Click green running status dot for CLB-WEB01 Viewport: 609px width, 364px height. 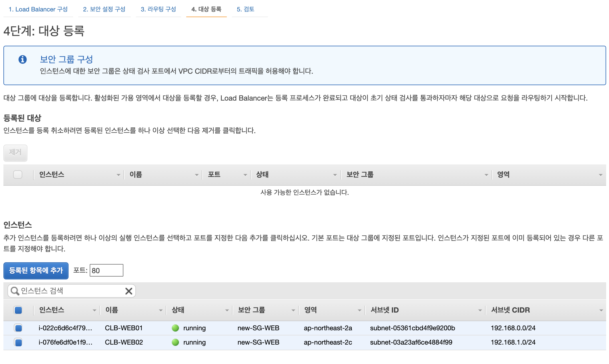[175, 328]
